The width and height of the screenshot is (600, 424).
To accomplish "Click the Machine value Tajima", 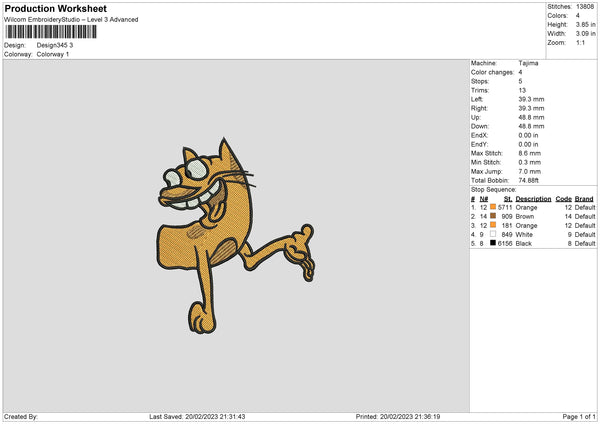I will click(x=528, y=63).
